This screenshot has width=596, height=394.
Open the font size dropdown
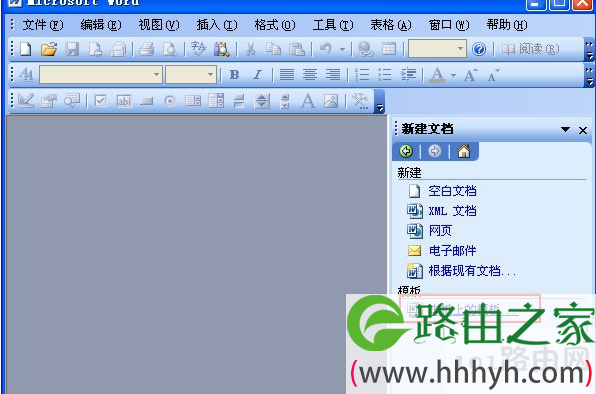click(x=210, y=74)
